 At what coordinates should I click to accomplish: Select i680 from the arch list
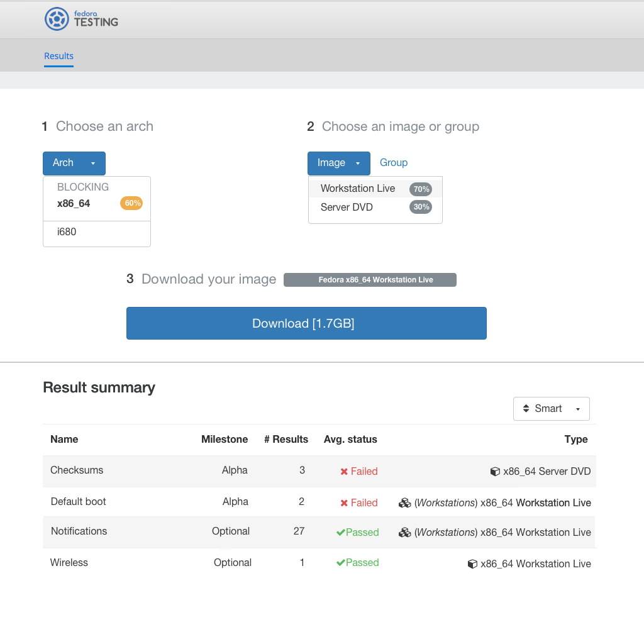[x=97, y=231]
